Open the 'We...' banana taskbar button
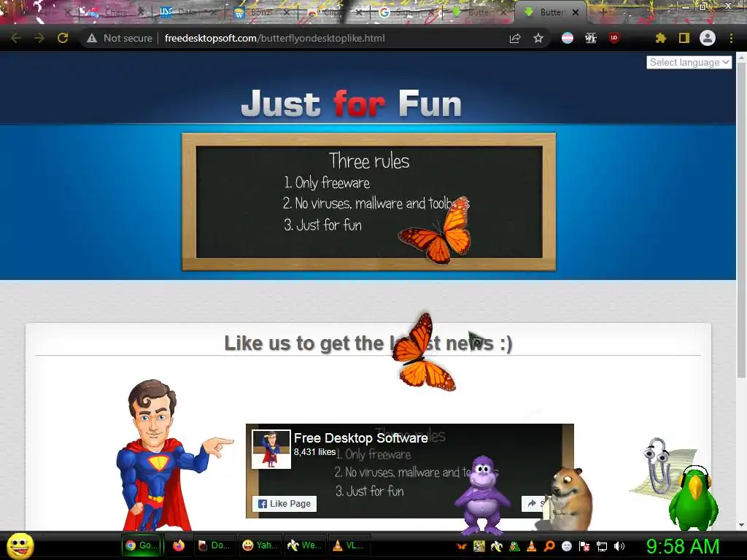The width and height of the screenshot is (747, 560). tap(304, 545)
